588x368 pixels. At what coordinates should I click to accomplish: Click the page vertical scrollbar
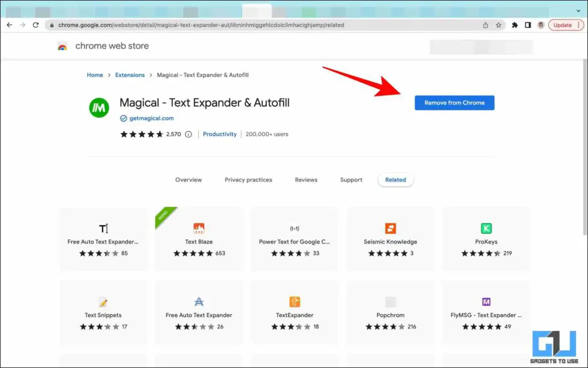[x=585, y=148]
